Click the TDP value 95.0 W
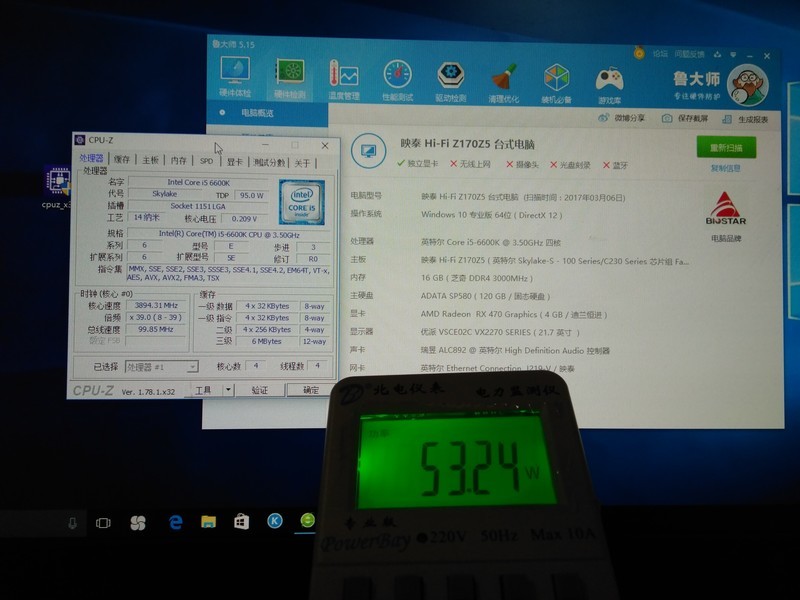Image resolution: width=800 pixels, height=600 pixels. [x=251, y=195]
